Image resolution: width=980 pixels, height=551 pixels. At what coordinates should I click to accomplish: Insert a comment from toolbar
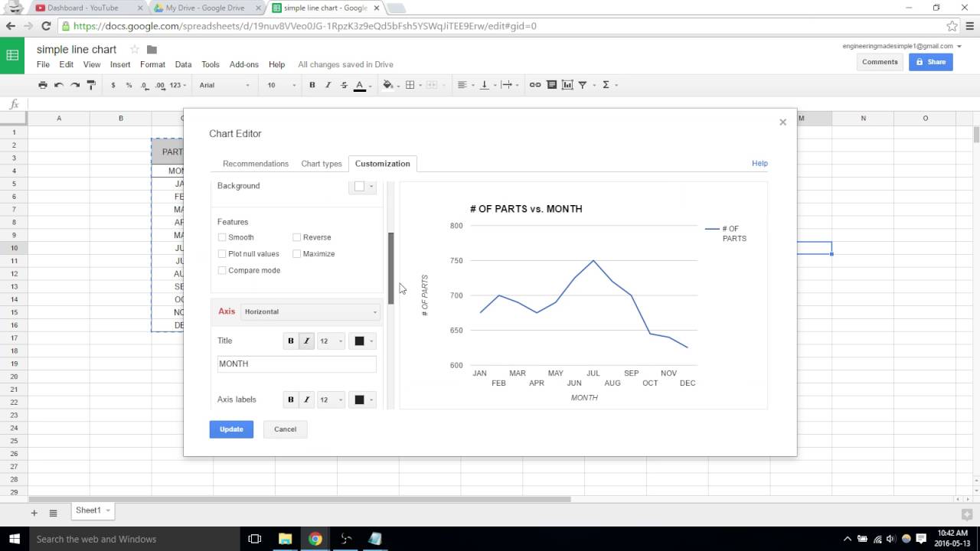(551, 85)
